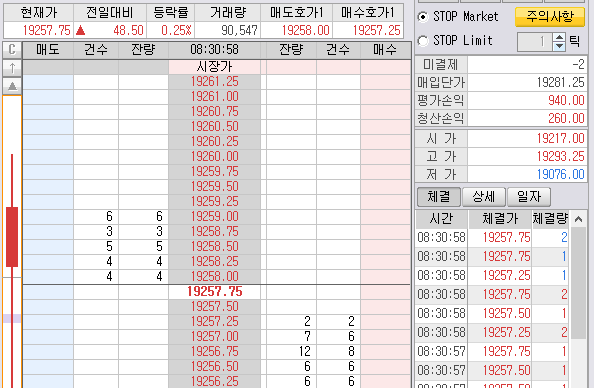Click the current price 19257.75 row
This screenshot has width=594, height=388.
pos(214,291)
